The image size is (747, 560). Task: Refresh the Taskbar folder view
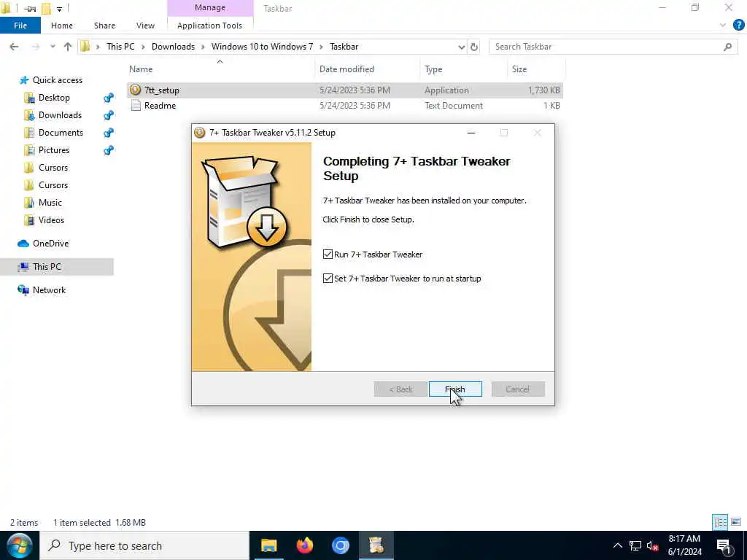click(x=474, y=47)
